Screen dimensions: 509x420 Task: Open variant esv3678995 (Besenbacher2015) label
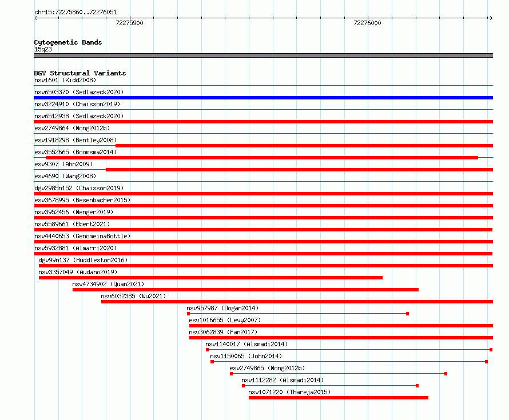(x=82, y=200)
